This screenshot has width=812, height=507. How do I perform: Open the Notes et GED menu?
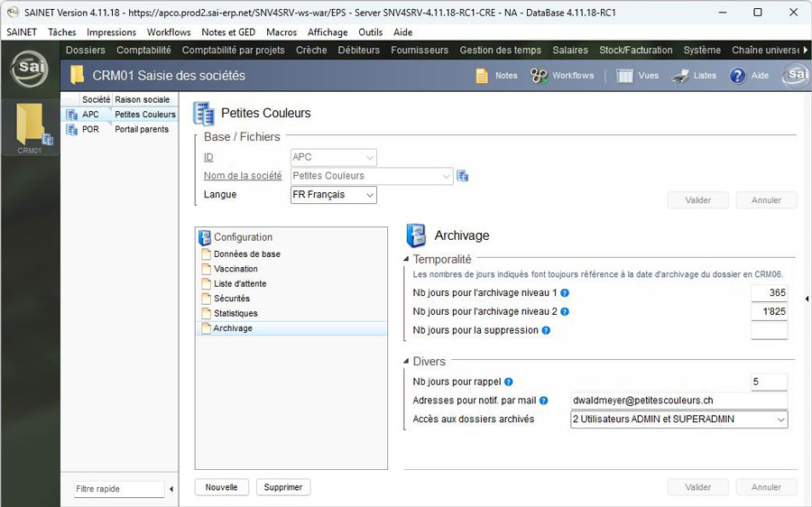228,32
